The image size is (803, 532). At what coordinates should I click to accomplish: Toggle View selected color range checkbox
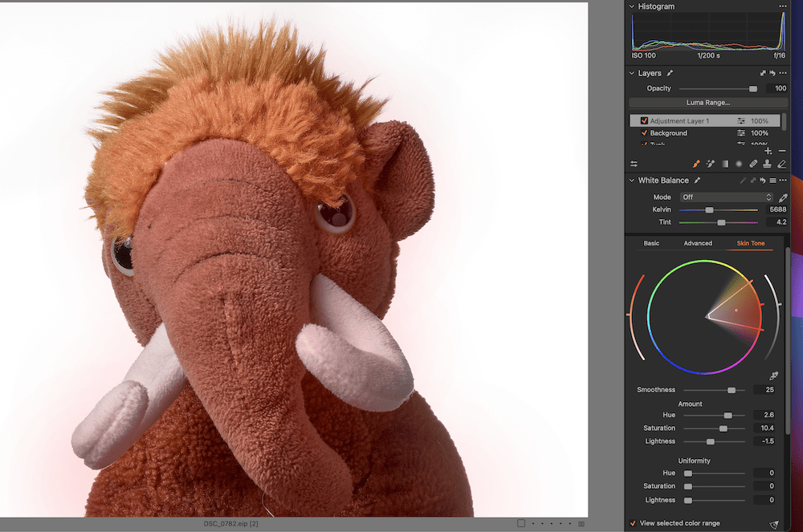pyautogui.click(x=633, y=523)
